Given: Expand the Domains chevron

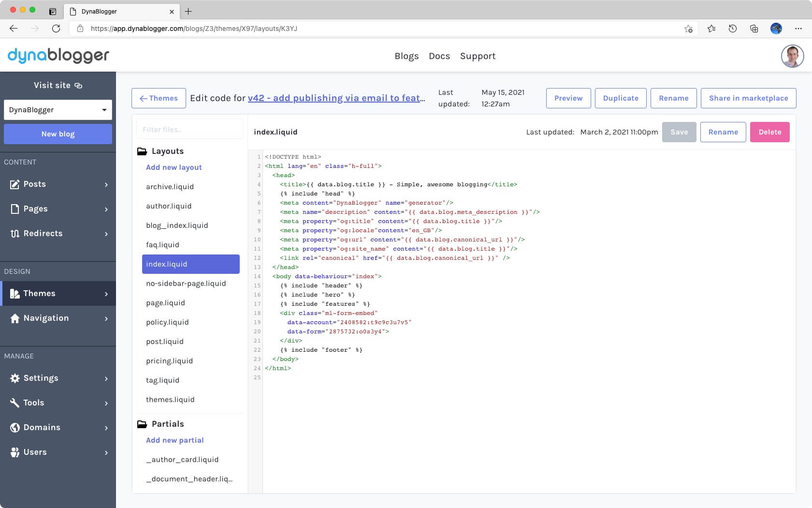Looking at the screenshot, I should tap(106, 428).
